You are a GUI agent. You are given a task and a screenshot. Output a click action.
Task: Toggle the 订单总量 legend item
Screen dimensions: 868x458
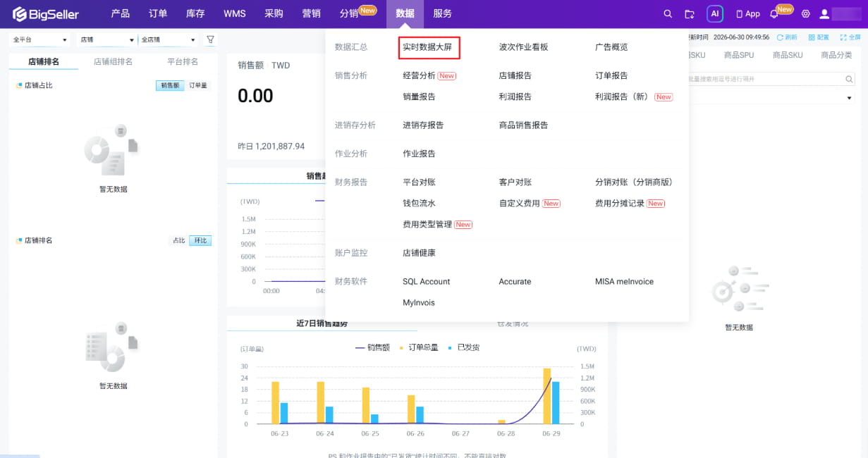pos(419,347)
